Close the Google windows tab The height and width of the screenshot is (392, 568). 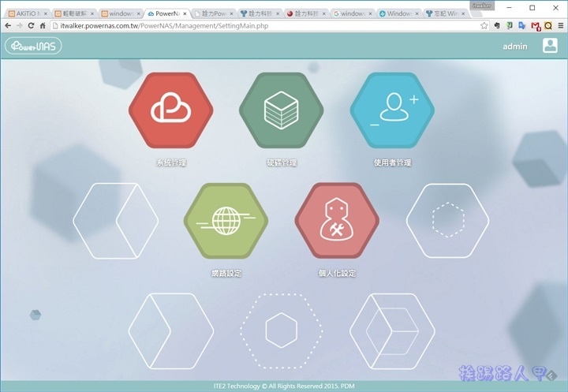coord(370,13)
